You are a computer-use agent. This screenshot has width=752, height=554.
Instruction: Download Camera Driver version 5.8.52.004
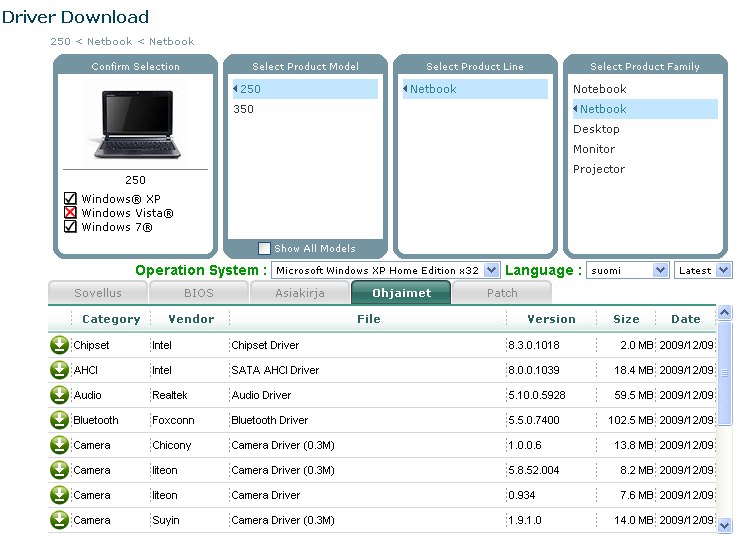tap(59, 470)
